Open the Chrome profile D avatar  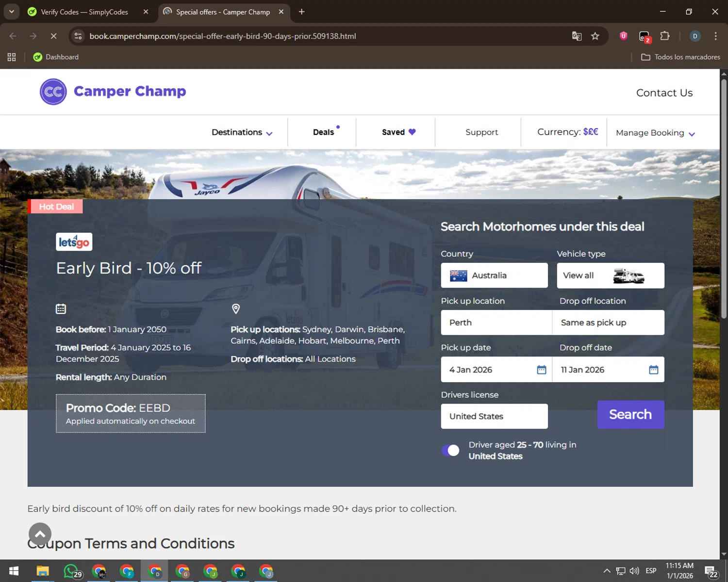pyautogui.click(x=695, y=36)
